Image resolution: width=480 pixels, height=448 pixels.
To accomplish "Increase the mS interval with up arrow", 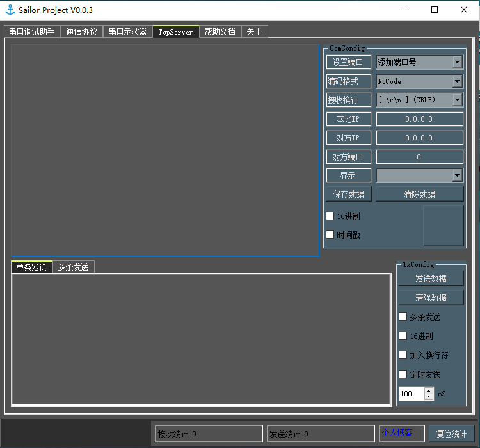I will point(429,390).
